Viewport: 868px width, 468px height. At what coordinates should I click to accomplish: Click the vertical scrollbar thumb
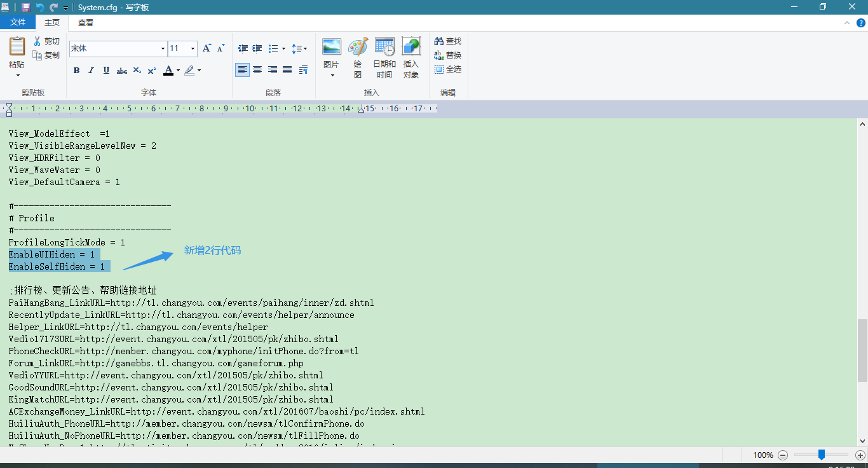(x=862, y=350)
